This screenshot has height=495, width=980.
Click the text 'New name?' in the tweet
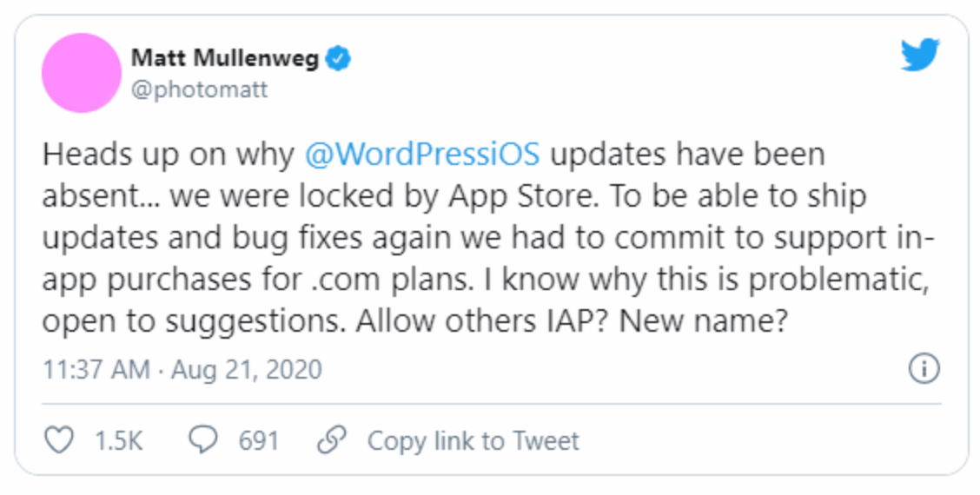pyautogui.click(x=703, y=320)
